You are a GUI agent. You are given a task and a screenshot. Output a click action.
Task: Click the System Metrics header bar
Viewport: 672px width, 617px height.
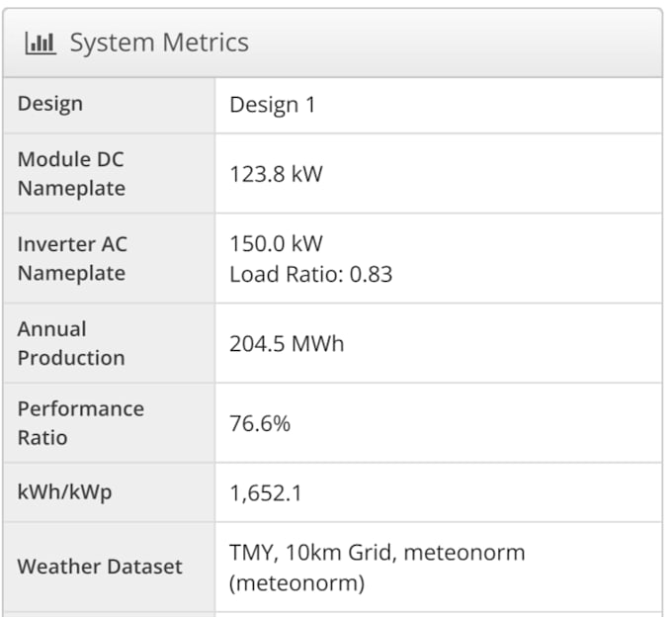[333, 43]
